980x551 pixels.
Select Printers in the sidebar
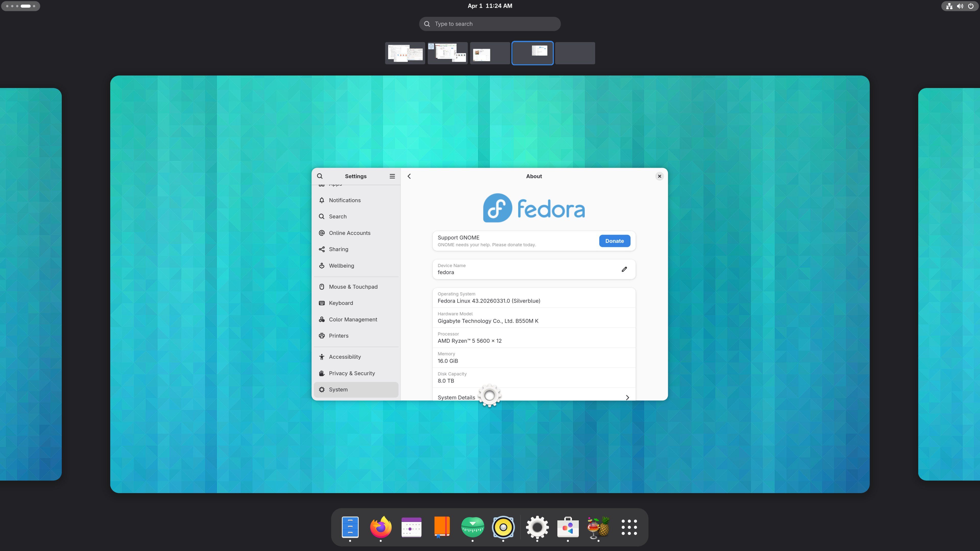click(356, 336)
